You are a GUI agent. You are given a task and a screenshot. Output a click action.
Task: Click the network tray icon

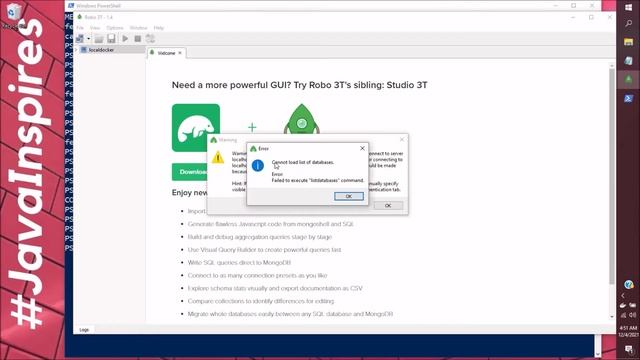[624, 315]
